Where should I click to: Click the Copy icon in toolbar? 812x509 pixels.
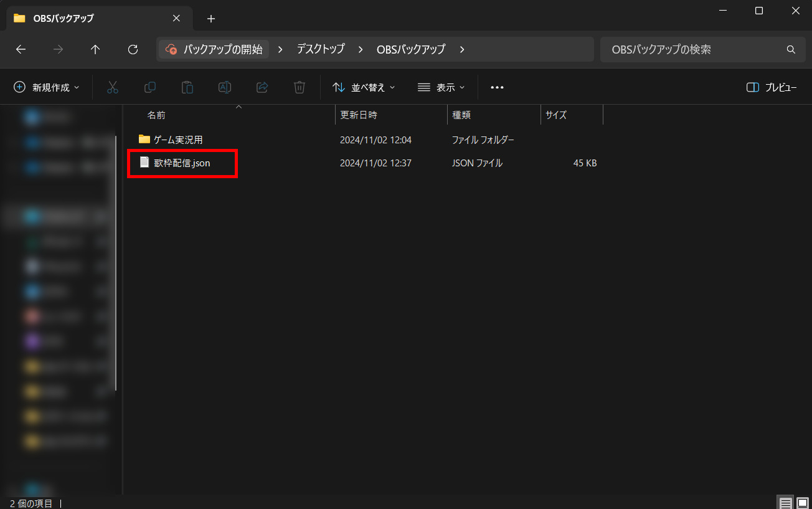coord(150,87)
